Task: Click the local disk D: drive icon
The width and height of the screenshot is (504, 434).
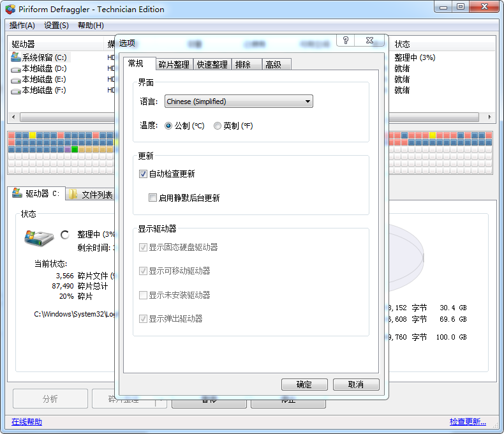Action: click(x=16, y=69)
